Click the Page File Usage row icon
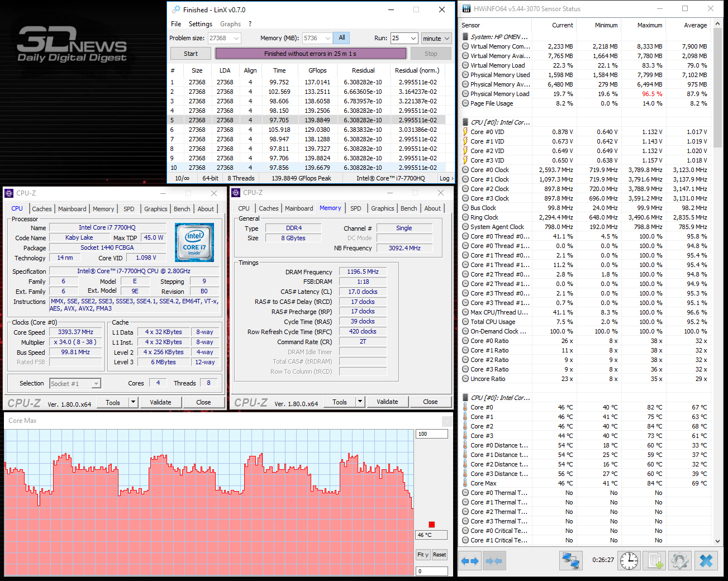 coord(465,103)
